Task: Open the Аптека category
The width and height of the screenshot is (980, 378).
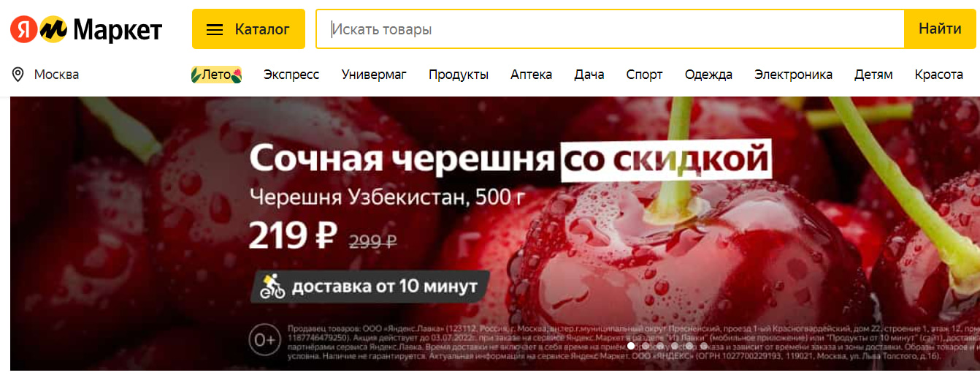Action: coord(531,74)
